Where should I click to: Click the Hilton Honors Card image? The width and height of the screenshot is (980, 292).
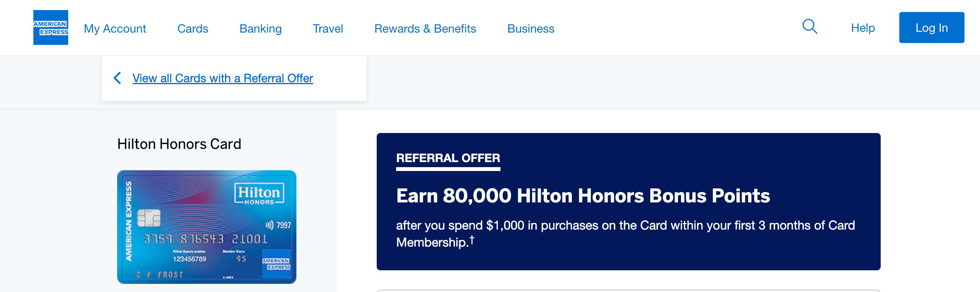pos(207,227)
